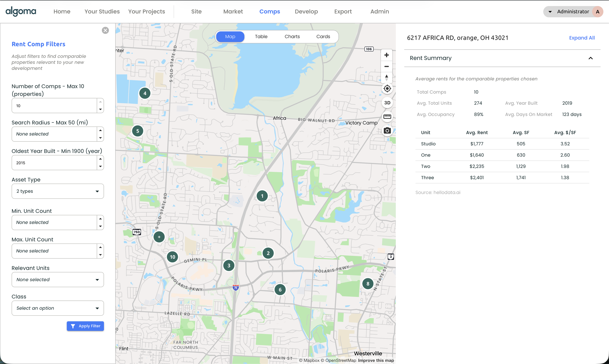This screenshot has height=364, width=609.
Task: Reset map bearing using the compass control
Action: point(386,77)
